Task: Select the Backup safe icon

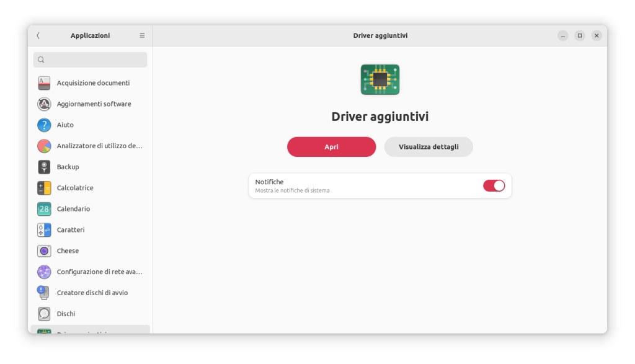Action: click(x=44, y=167)
